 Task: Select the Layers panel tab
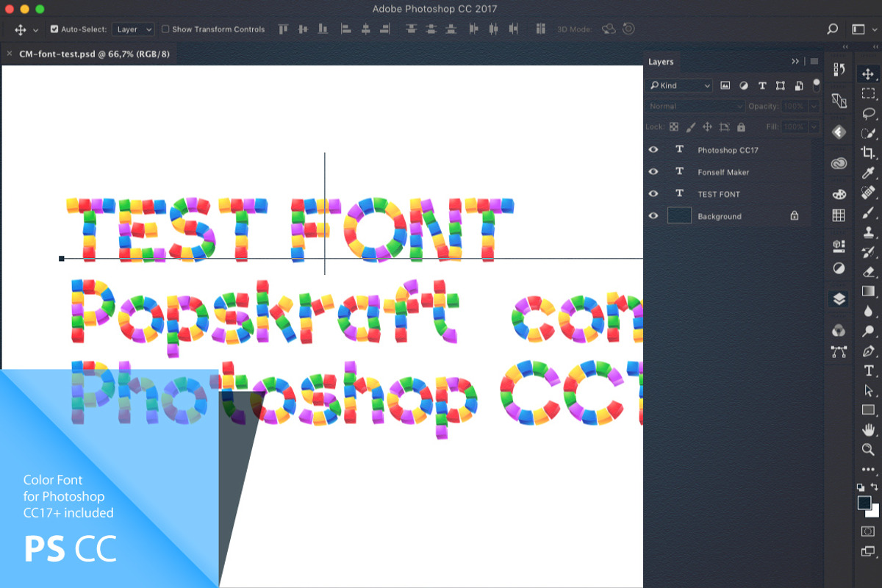661,62
